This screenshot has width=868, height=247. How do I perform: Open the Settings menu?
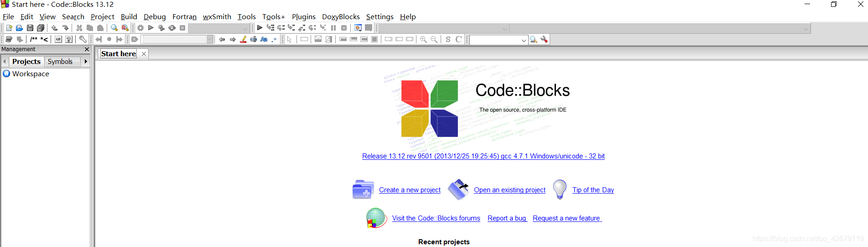point(379,16)
